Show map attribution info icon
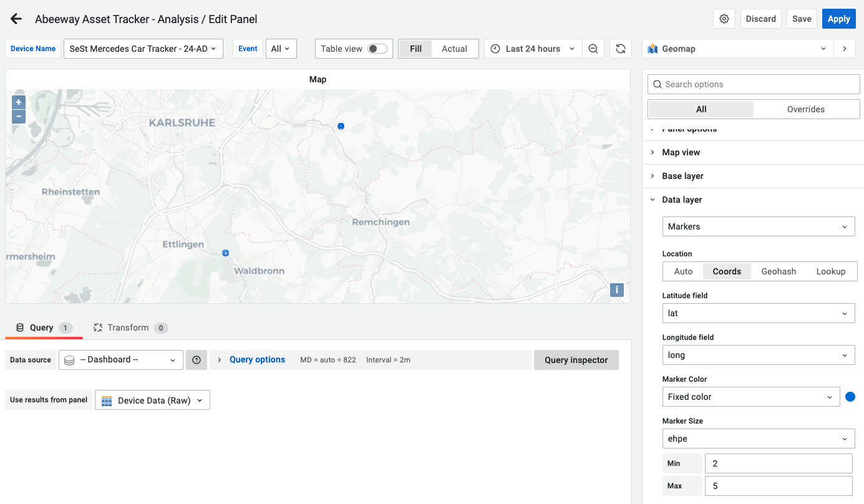Viewport: 864px width, 504px height. click(616, 289)
